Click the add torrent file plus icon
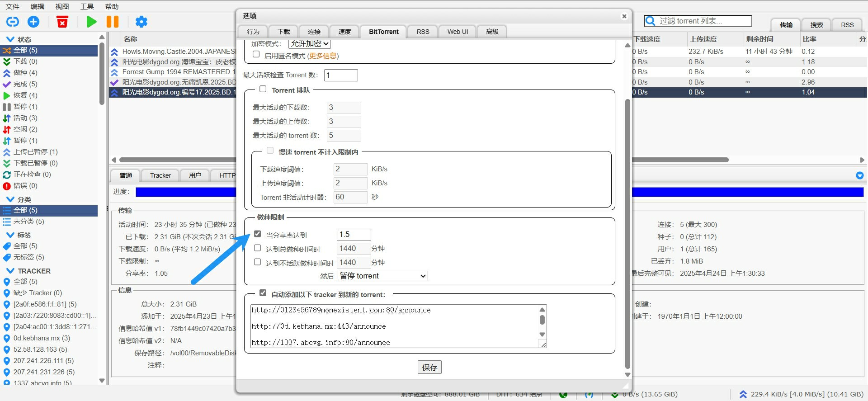 33,22
